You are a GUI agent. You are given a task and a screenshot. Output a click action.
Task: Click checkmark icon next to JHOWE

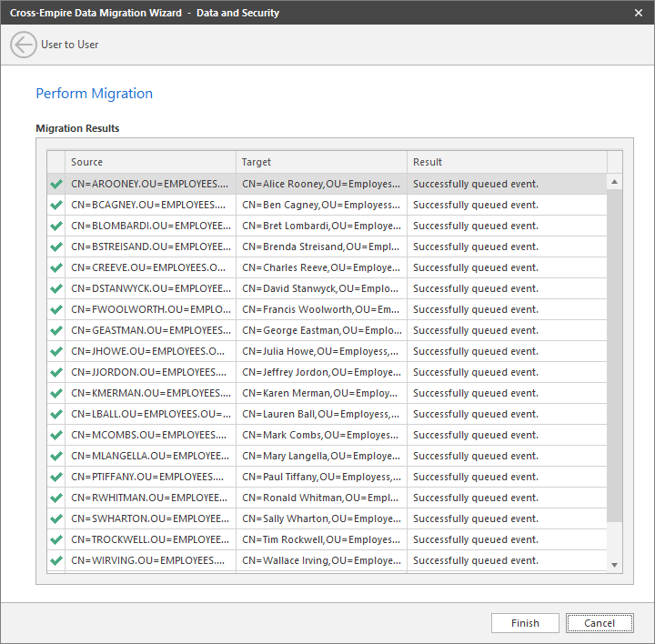pos(56,351)
